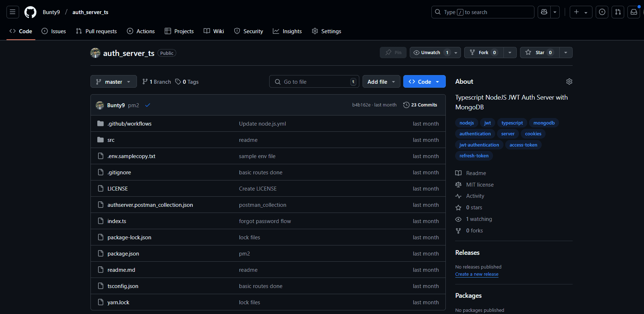Switch to the Settings tab
Viewport: 644px width, 314px height.
[327, 31]
